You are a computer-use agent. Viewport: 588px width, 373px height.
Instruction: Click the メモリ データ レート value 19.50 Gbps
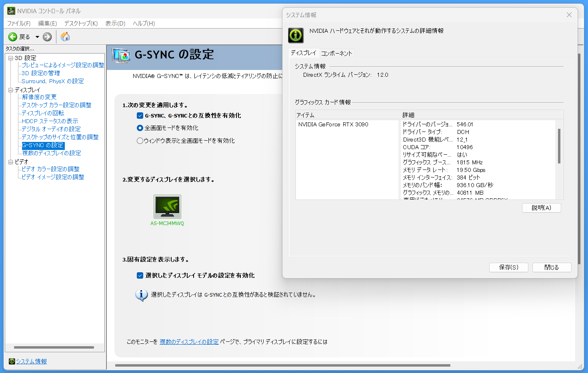(x=471, y=170)
